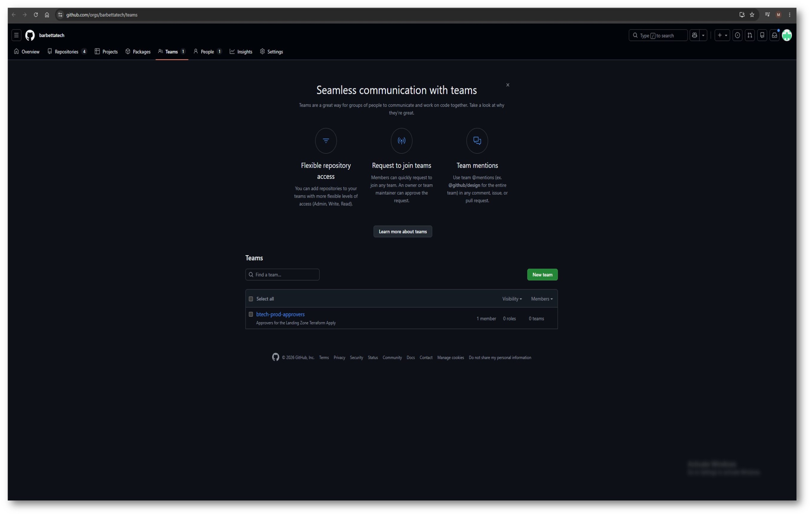812x516 pixels.
Task: Open the notifications inbox icon
Action: 775,35
